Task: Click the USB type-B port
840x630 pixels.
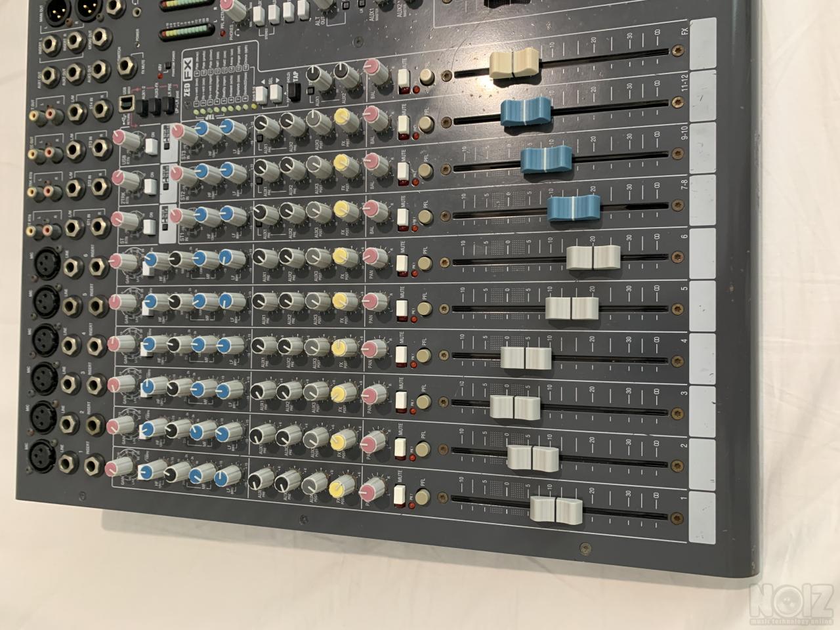Action: point(127,104)
